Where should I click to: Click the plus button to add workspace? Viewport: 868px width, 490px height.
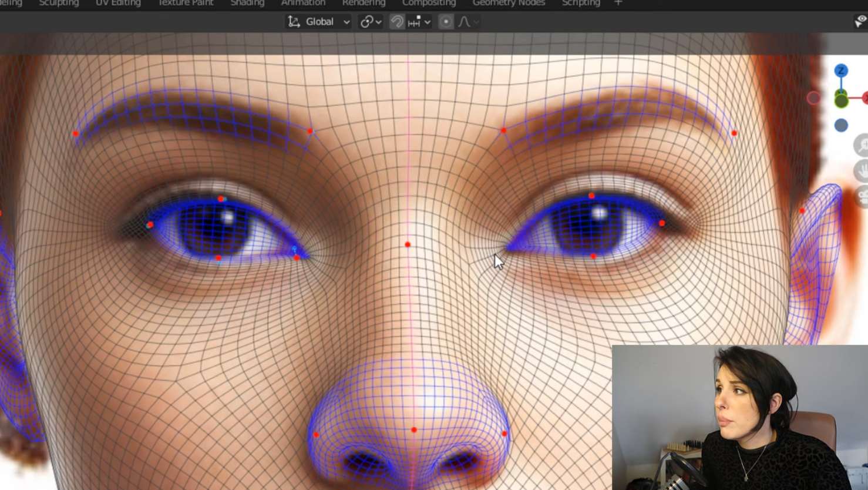(618, 4)
